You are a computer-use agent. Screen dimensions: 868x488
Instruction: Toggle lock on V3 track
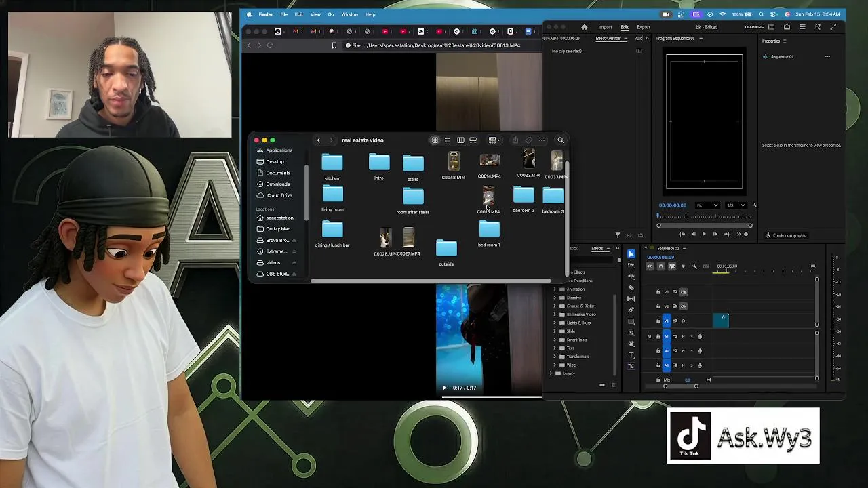[x=658, y=292]
